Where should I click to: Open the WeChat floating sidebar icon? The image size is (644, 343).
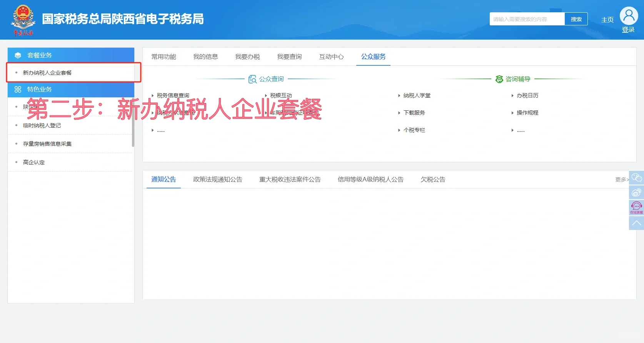tap(636, 178)
